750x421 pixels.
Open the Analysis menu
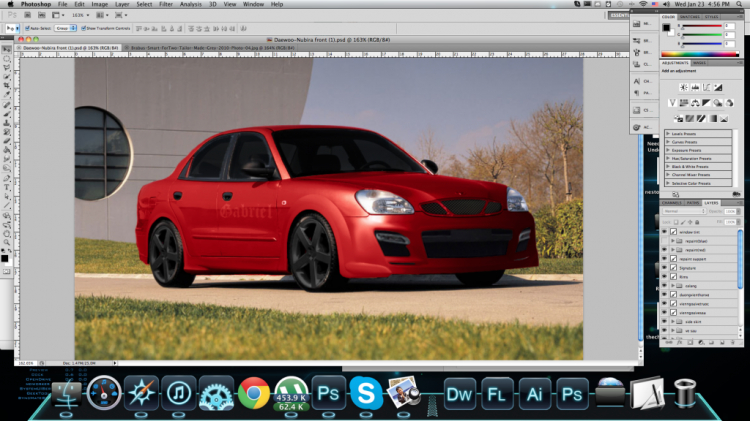click(x=190, y=4)
